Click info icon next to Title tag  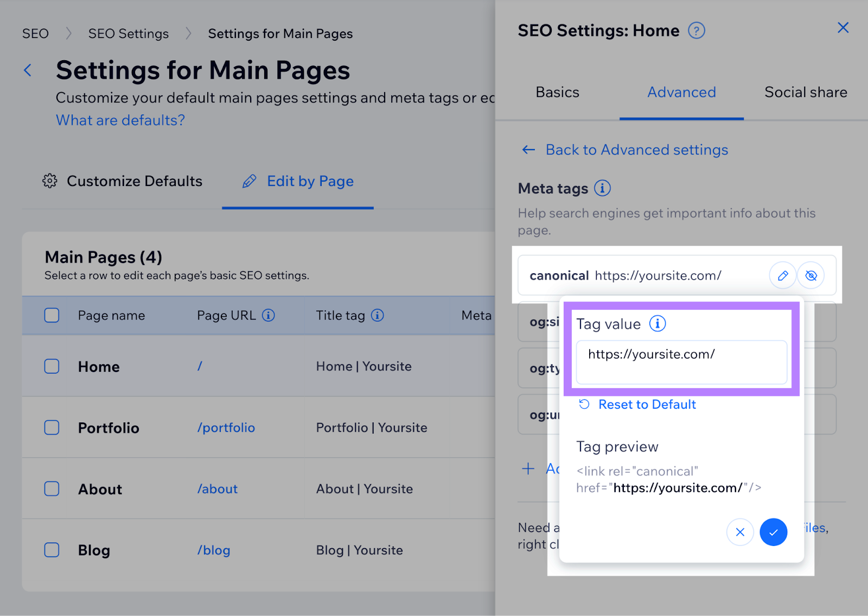(378, 315)
